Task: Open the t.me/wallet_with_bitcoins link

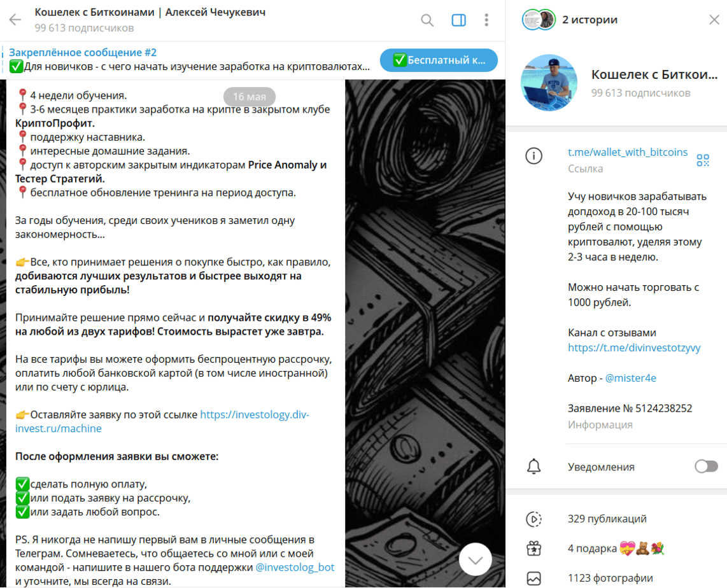Action: point(628,152)
